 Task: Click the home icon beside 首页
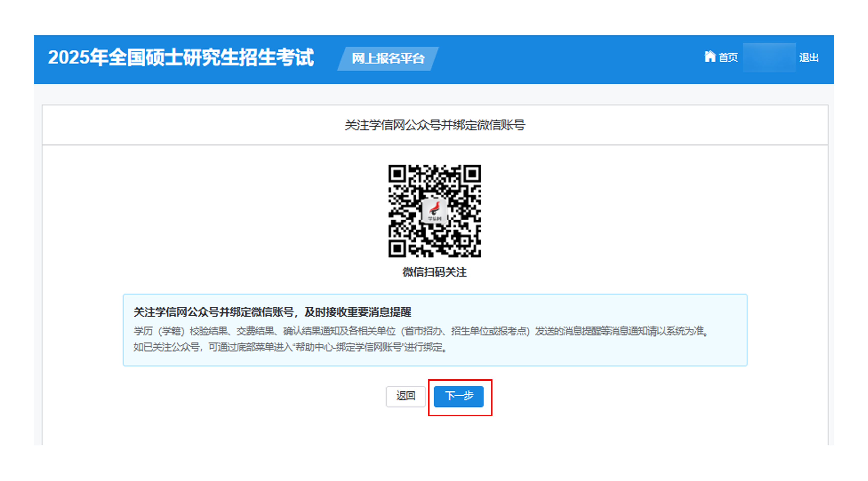coord(710,57)
